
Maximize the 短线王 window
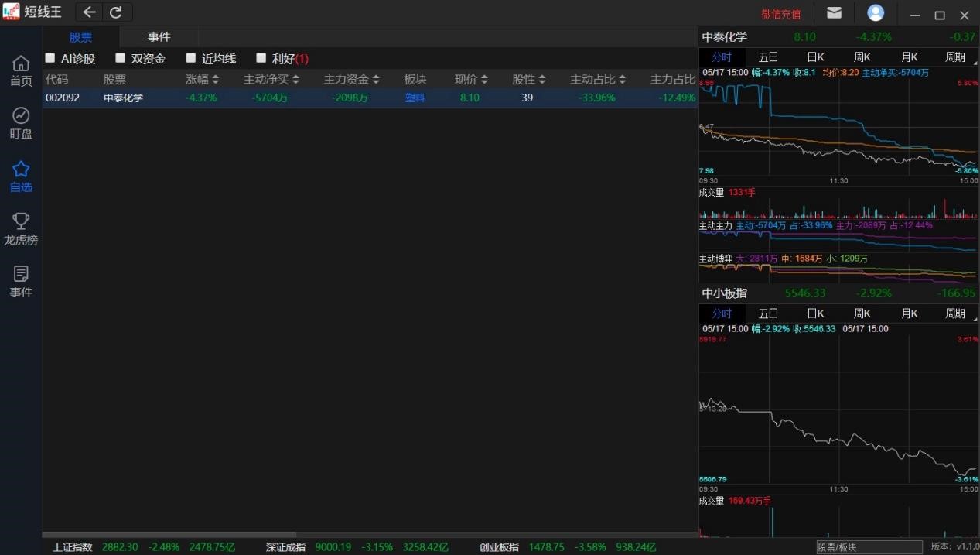940,15
